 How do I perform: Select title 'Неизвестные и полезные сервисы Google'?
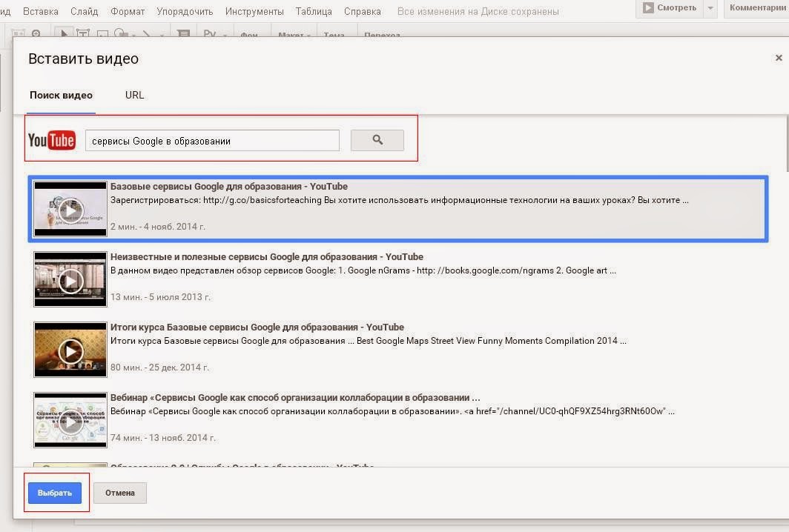(x=267, y=257)
